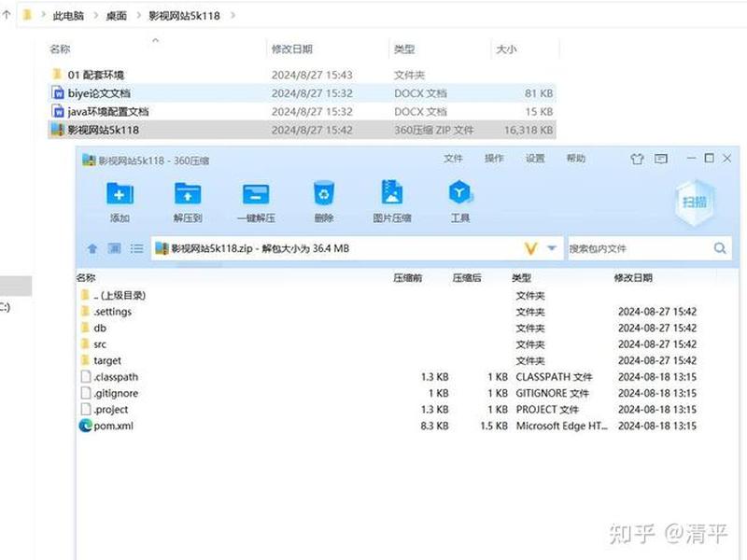
Task: Click the 解压到 (Extract to) icon
Action: click(188, 194)
